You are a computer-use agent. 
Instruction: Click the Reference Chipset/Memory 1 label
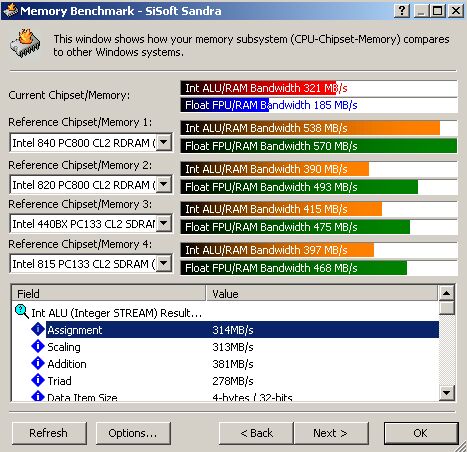coord(80,122)
